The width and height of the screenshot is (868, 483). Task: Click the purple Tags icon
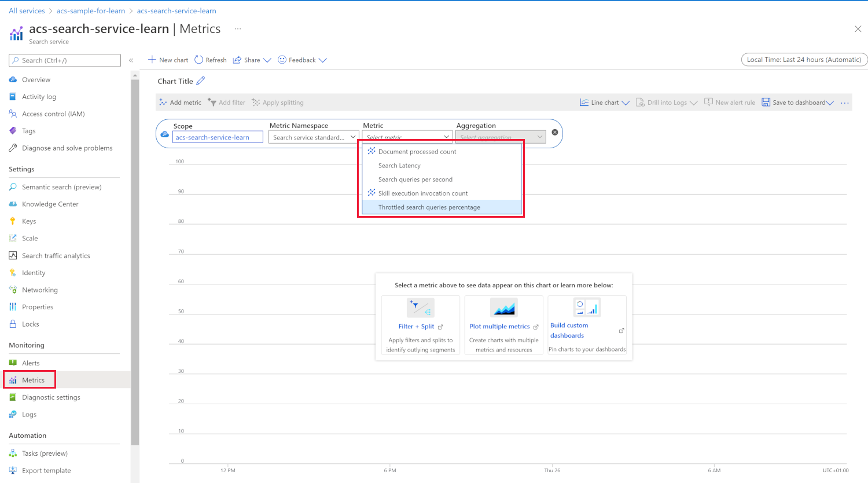(13, 131)
